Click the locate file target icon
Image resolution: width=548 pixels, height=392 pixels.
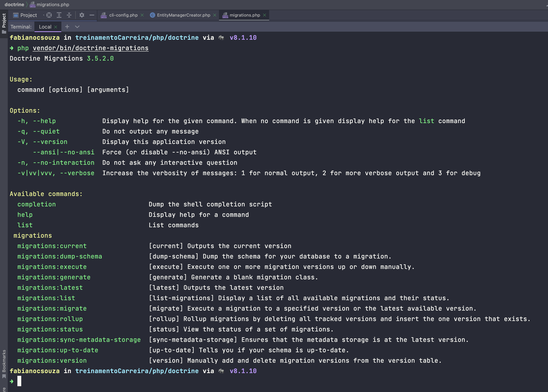49,15
